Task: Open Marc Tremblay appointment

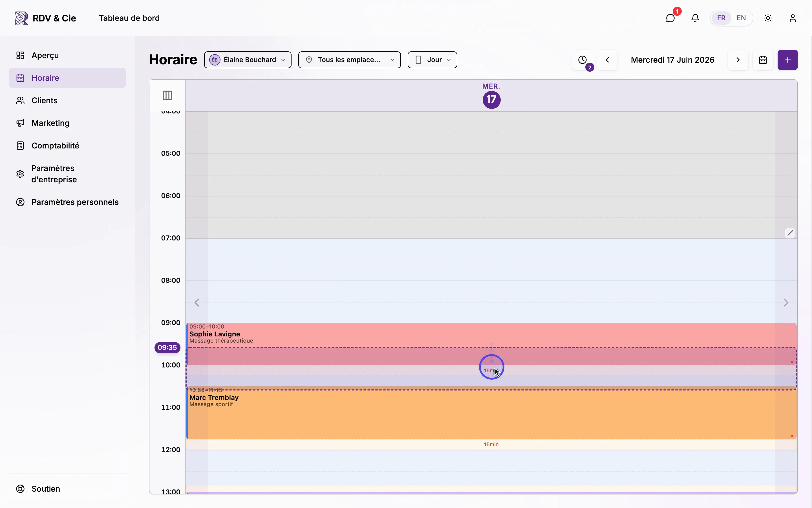Action: tap(491, 413)
